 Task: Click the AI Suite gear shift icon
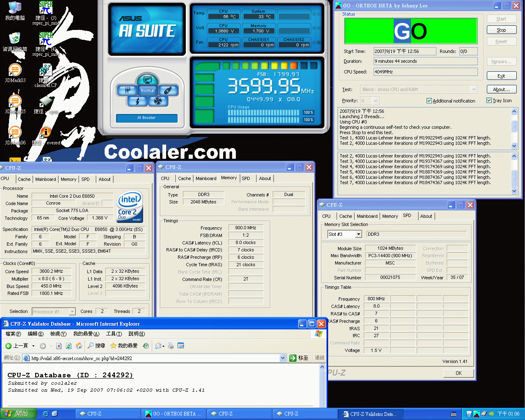click(128, 90)
